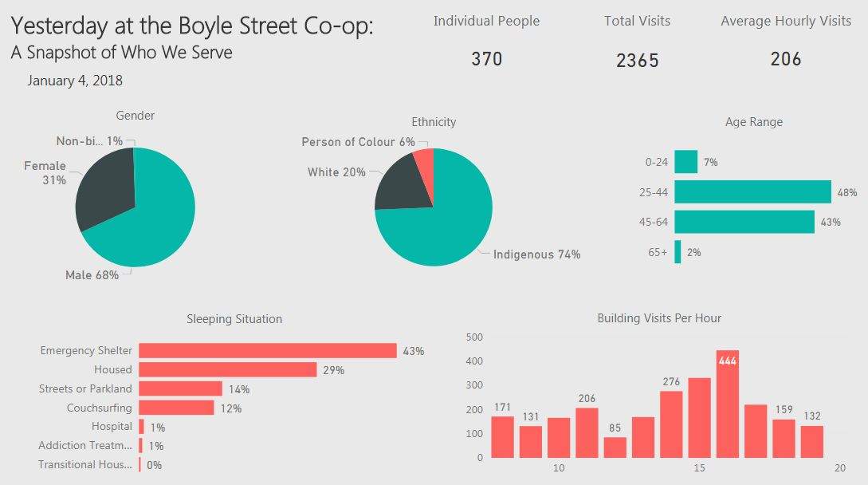Click the Sleeping Situation chart title
Image resolution: width=868 pixels, height=485 pixels.
tap(234, 319)
